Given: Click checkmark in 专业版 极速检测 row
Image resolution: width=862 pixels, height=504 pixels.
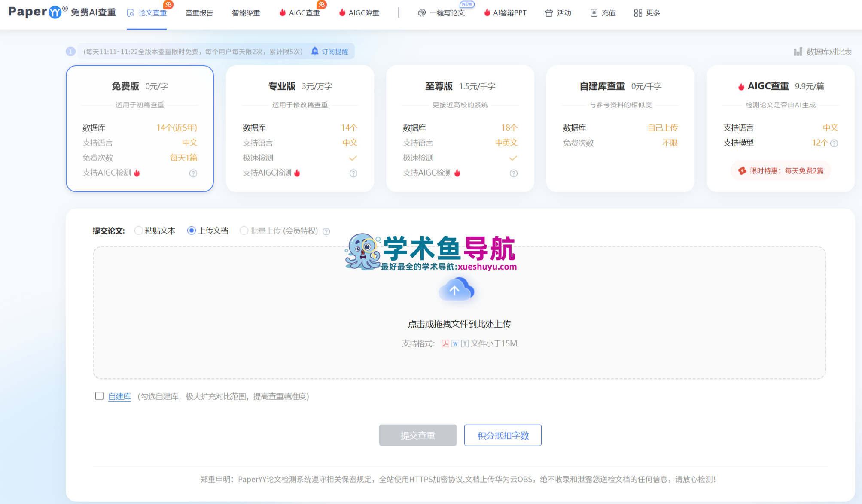Looking at the screenshot, I should tap(353, 158).
